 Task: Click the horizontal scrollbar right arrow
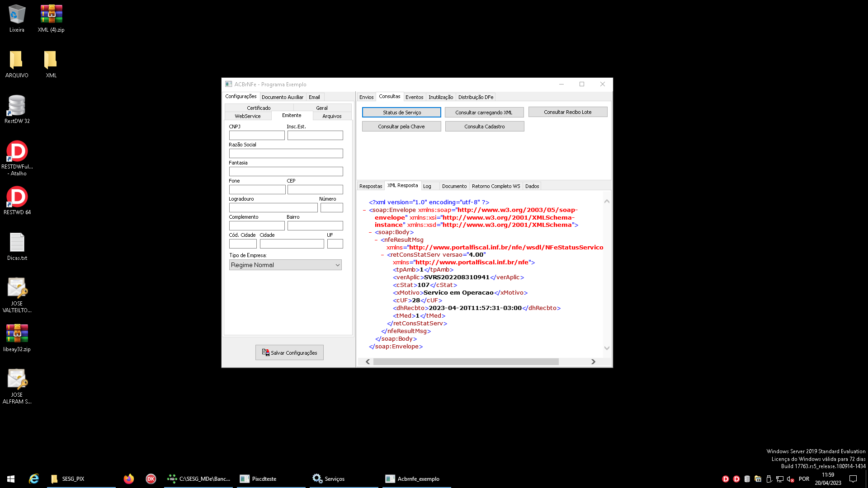point(593,362)
